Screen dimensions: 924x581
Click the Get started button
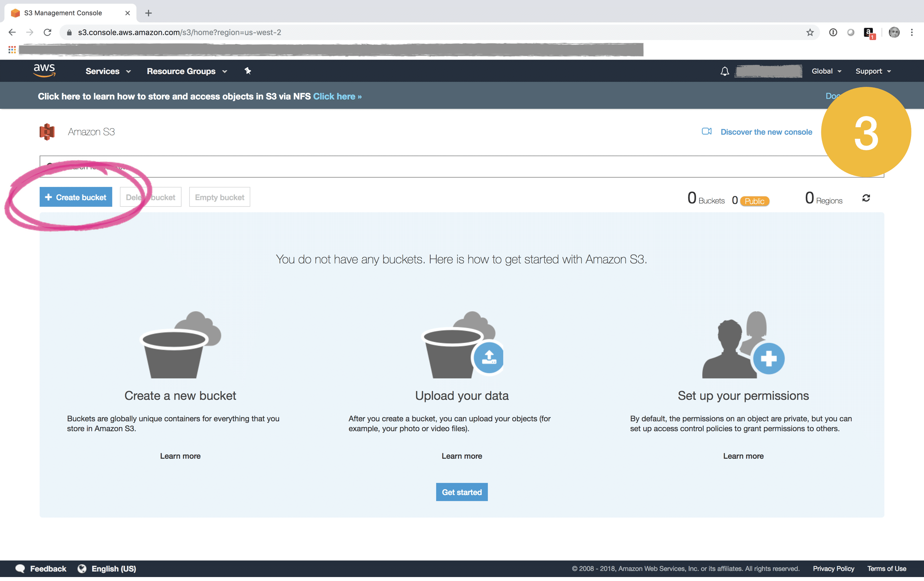462,492
